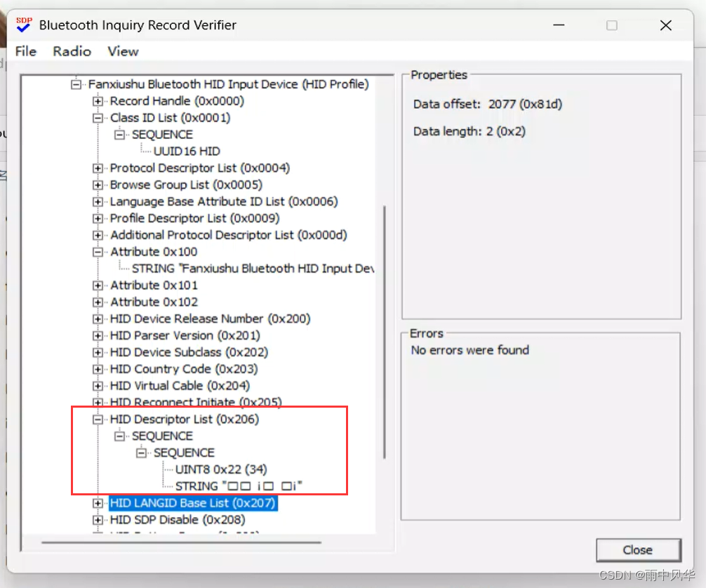
Task: Expand Profile Descriptor List (0x0009)
Action: 98,218
